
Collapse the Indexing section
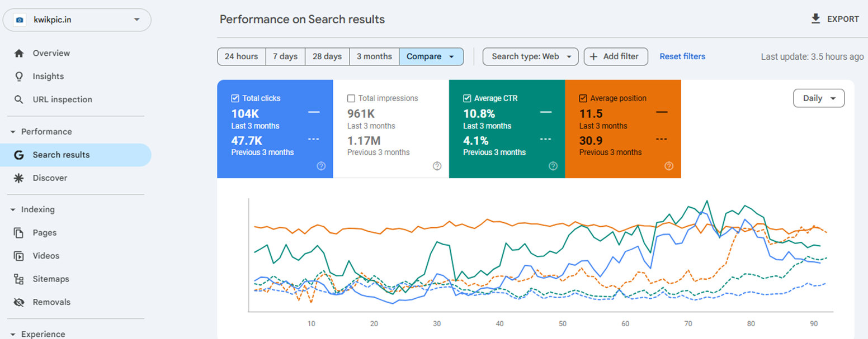click(13, 210)
